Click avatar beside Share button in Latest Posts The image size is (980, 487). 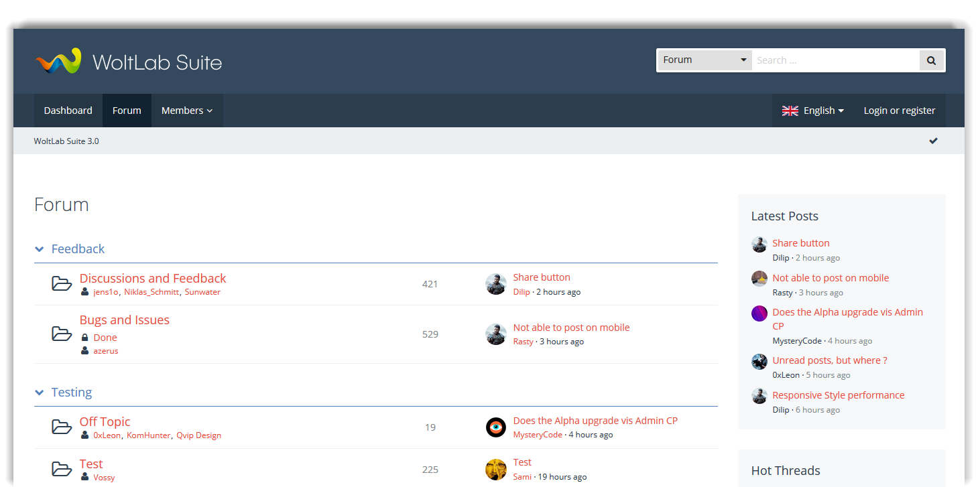(759, 245)
